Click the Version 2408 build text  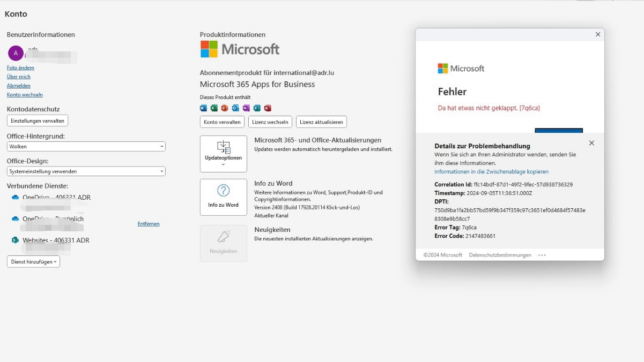tap(307, 207)
